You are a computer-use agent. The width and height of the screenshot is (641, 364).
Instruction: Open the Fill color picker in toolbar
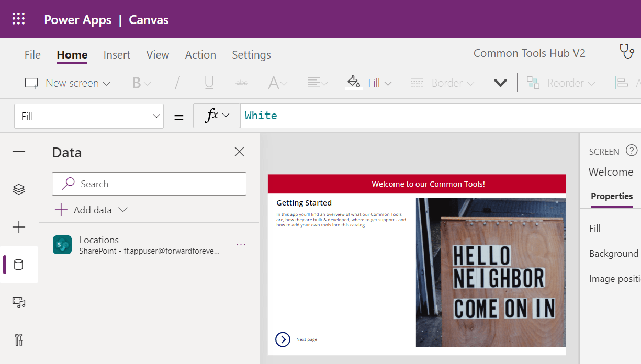click(x=369, y=83)
